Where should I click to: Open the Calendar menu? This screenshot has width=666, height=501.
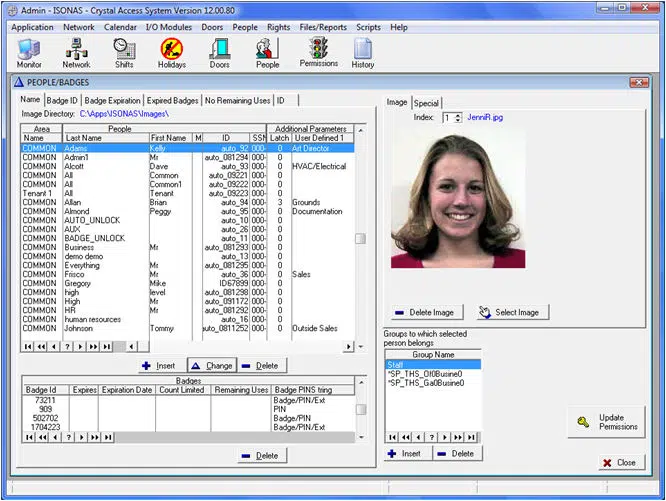click(120, 27)
